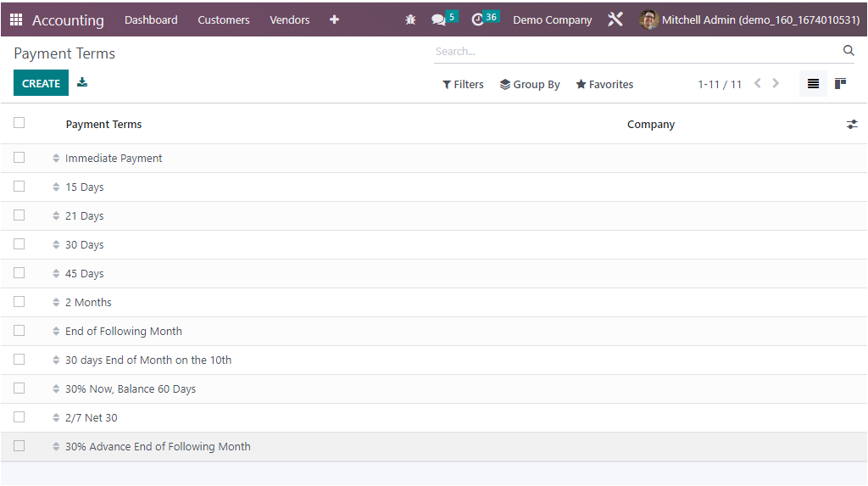The image size is (868, 486).
Task: Click the CREATE button
Action: click(x=41, y=83)
